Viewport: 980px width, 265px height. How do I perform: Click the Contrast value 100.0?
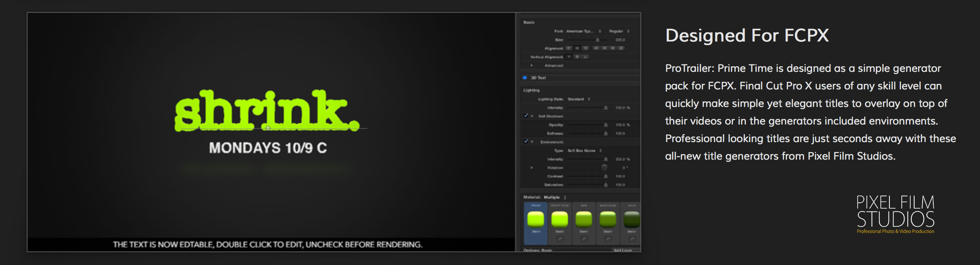coord(620,176)
